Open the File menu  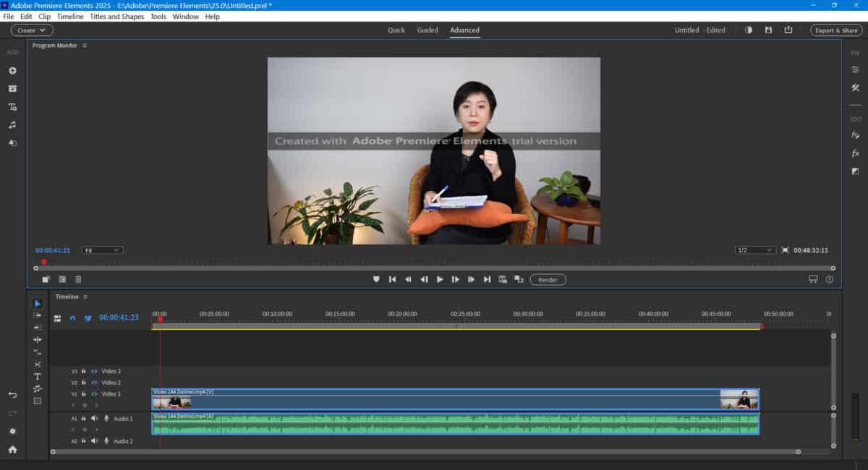tap(9, 16)
